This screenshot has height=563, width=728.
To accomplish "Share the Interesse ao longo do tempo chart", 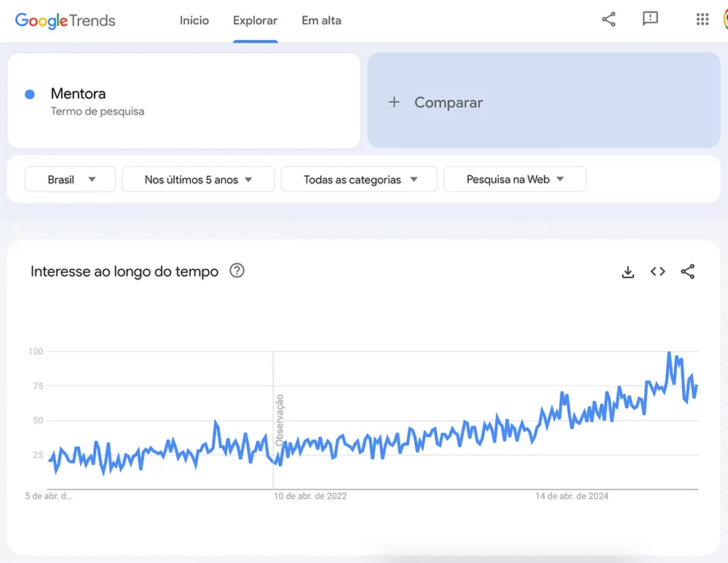I will [x=688, y=271].
